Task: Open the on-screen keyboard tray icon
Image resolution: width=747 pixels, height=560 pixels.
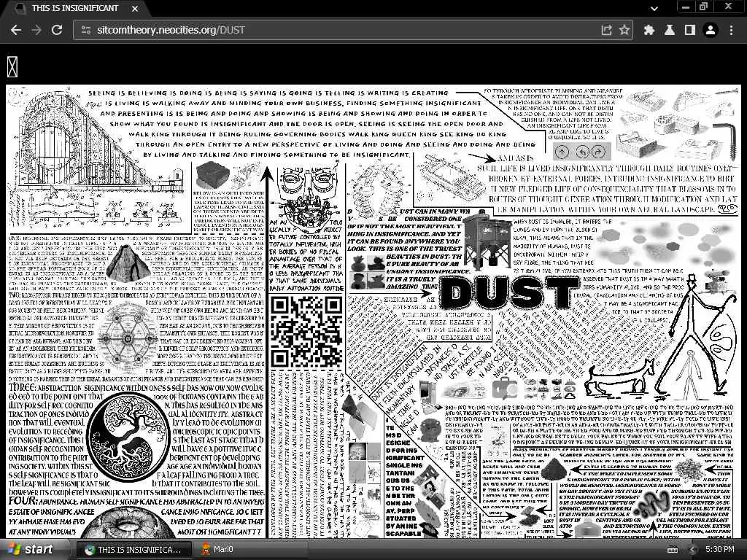Action: 673,550
